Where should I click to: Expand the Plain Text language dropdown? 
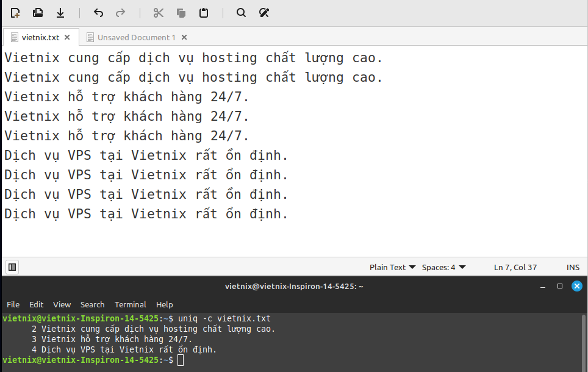[392, 267]
